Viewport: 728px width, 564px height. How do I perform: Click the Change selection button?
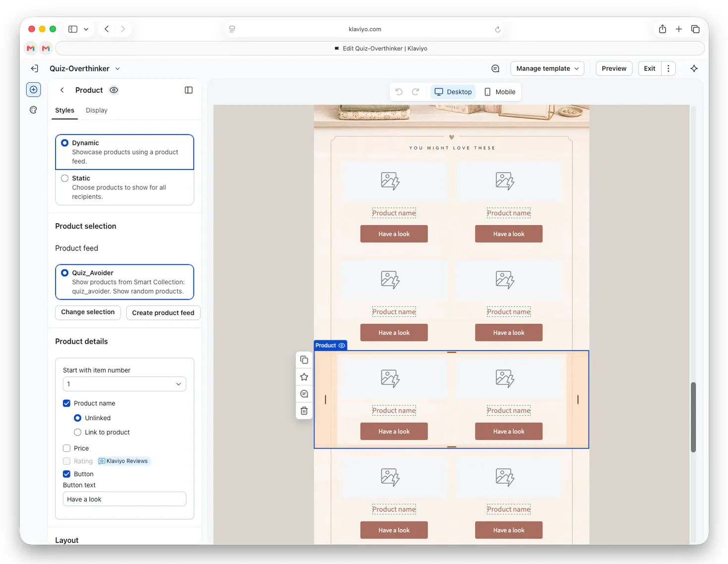pyautogui.click(x=88, y=313)
